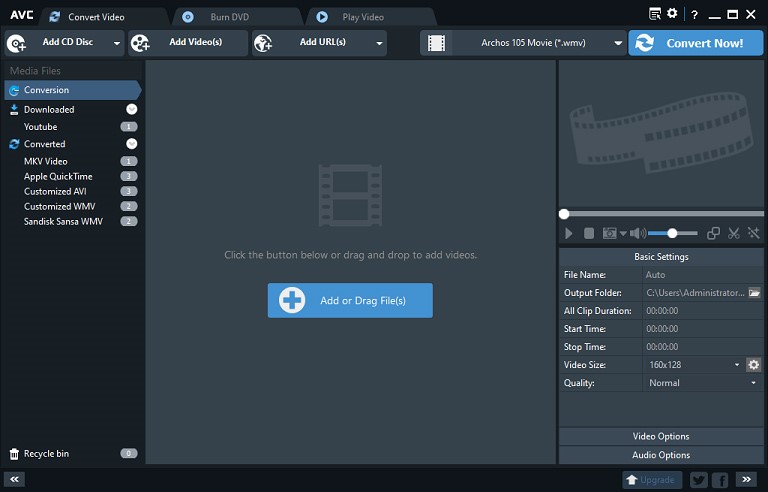Collapse the Basic Settings header

tap(661, 257)
